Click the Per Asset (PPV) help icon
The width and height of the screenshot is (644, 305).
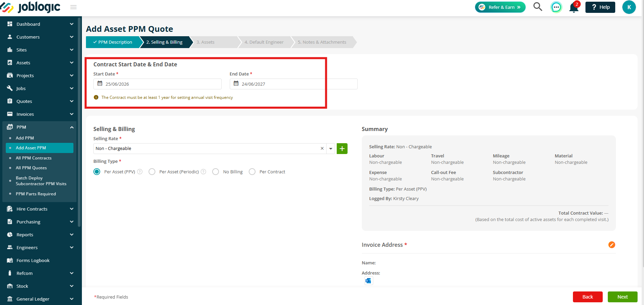point(140,172)
